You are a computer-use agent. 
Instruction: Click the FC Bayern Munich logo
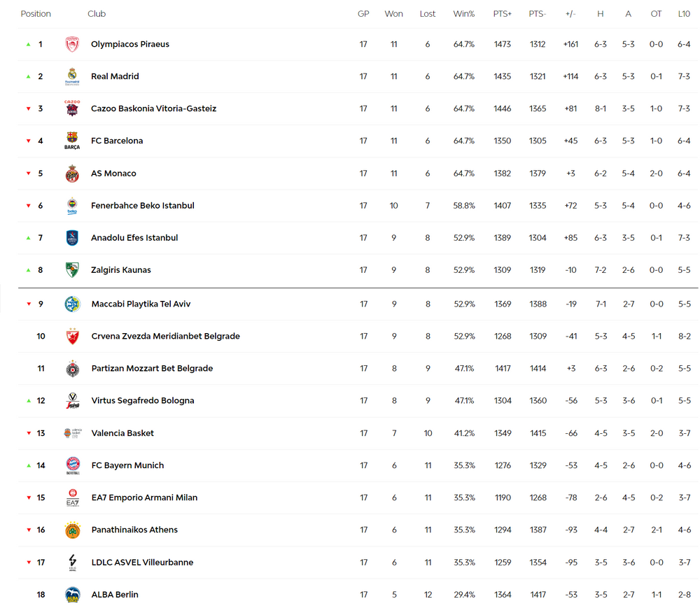[73, 465]
